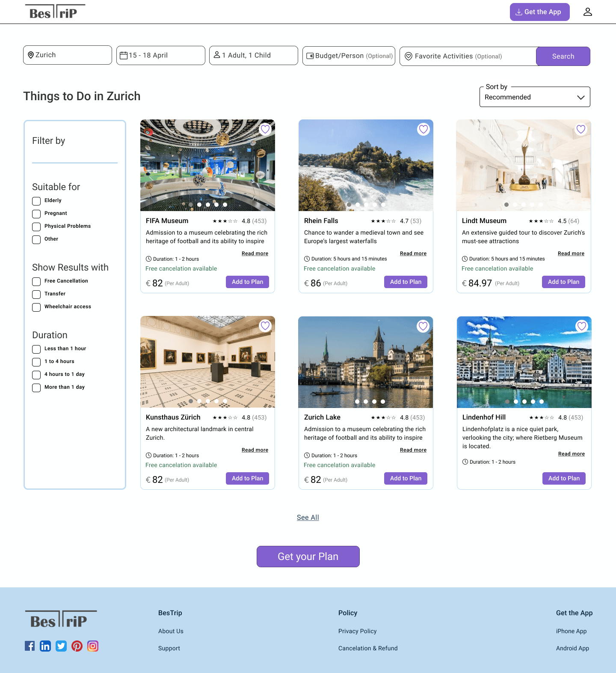Check the More than 1 day duration
Screen dimensions: 616x673
pyautogui.click(x=36, y=388)
